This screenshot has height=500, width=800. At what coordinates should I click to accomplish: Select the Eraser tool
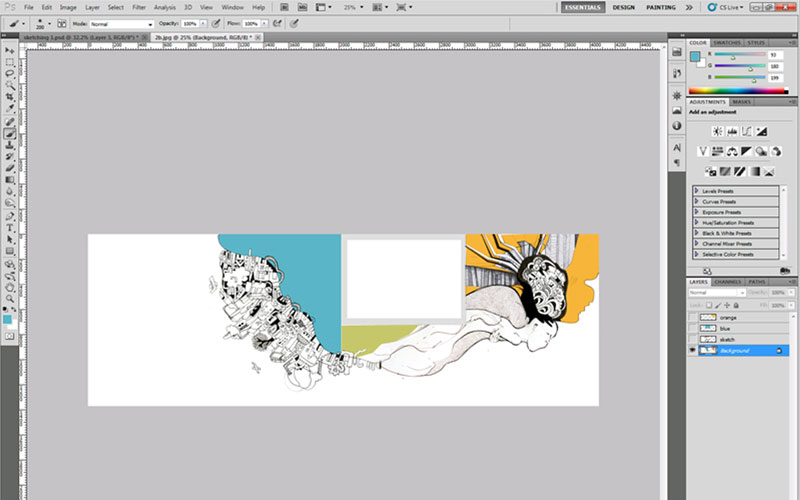tap(10, 168)
